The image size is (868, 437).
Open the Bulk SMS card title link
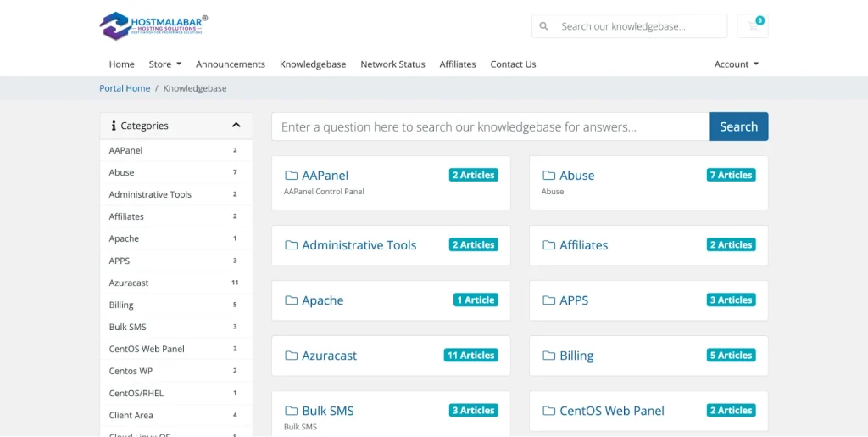pyautogui.click(x=328, y=411)
